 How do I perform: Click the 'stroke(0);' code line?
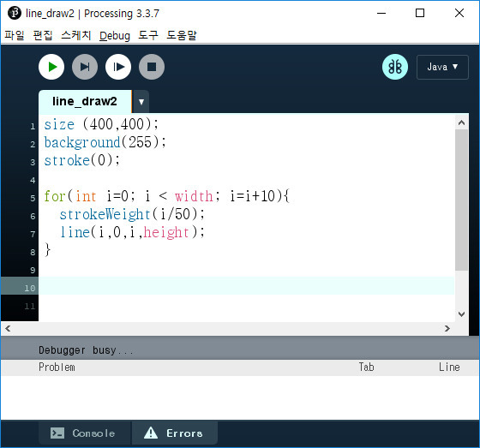(x=82, y=160)
